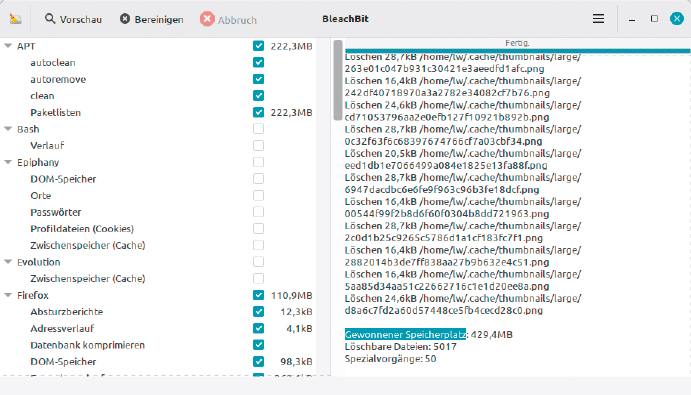The image size is (691, 395).
Task: Close BleachBit with the teal X button
Action: (x=676, y=19)
